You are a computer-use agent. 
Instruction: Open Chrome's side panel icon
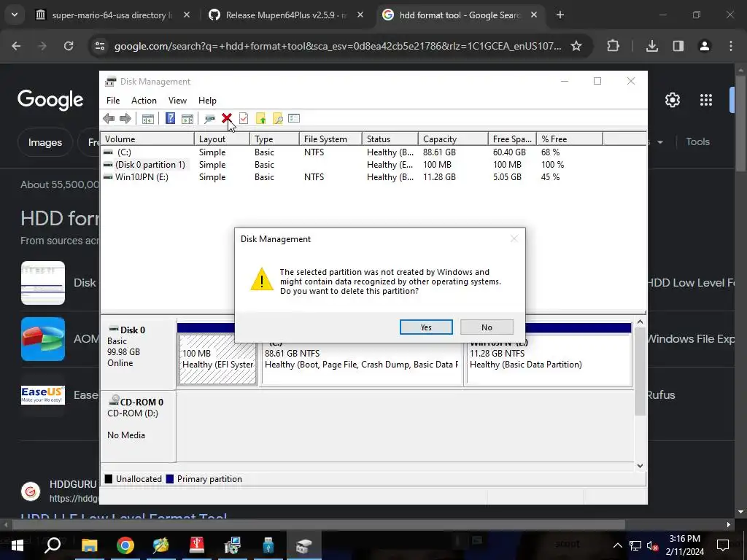pyautogui.click(x=678, y=46)
